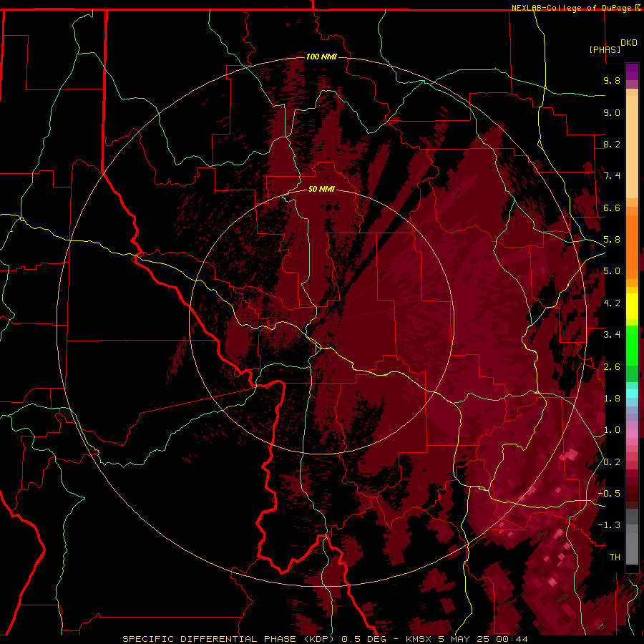Click the -1.3 value on the color scale

(609, 525)
